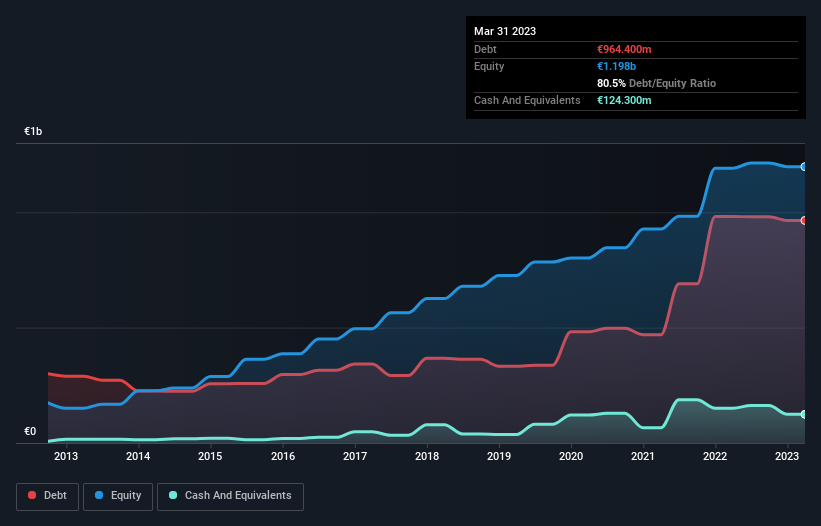Click the 2021 x-axis label

(x=643, y=456)
